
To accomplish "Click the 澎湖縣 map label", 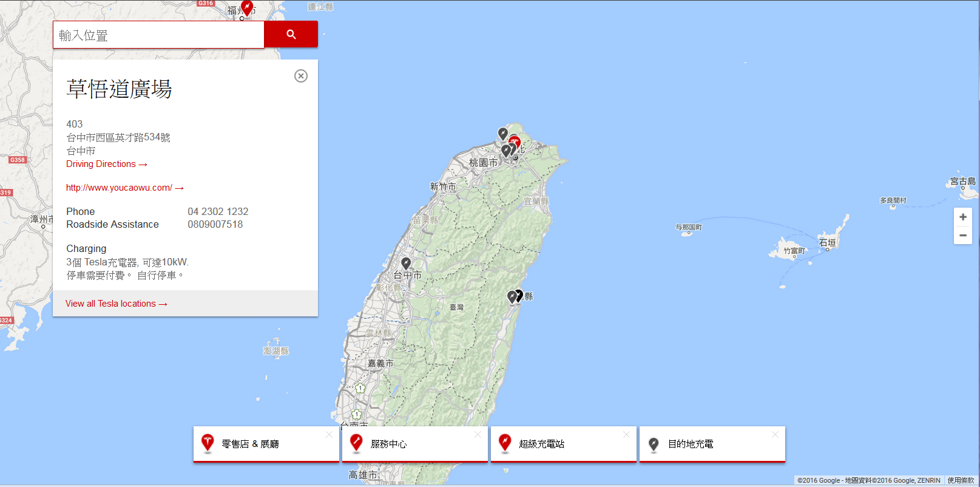I will coord(276,351).
